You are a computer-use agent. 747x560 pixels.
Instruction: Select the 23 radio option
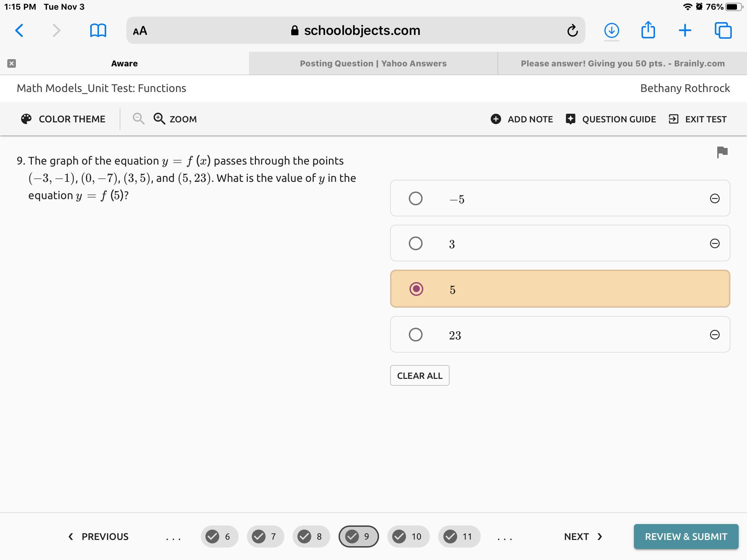(x=415, y=335)
